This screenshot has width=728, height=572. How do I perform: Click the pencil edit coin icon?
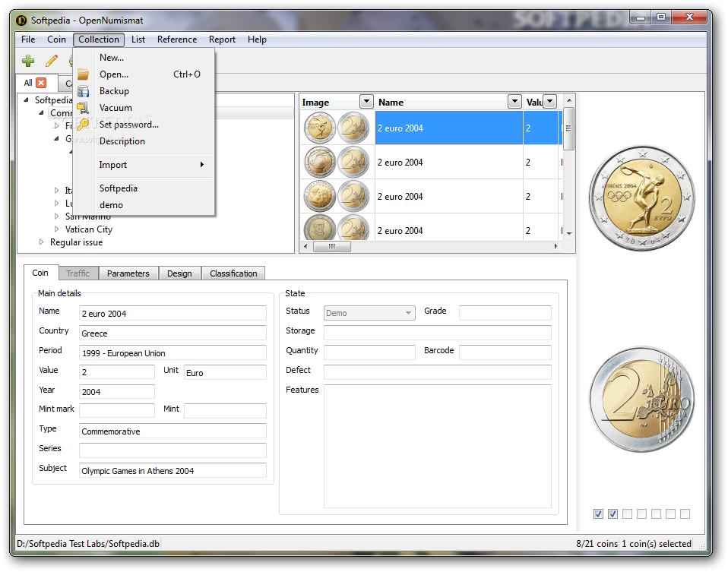[x=52, y=61]
